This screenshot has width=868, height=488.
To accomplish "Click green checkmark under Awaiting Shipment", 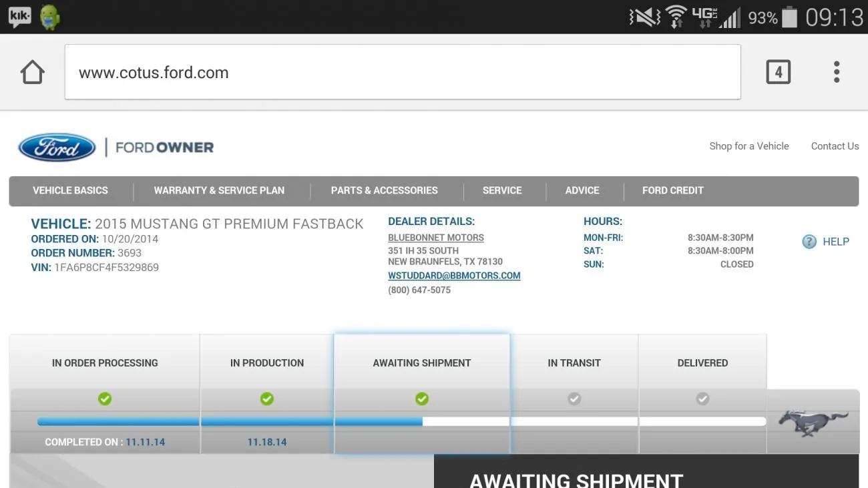I will [x=422, y=399].
